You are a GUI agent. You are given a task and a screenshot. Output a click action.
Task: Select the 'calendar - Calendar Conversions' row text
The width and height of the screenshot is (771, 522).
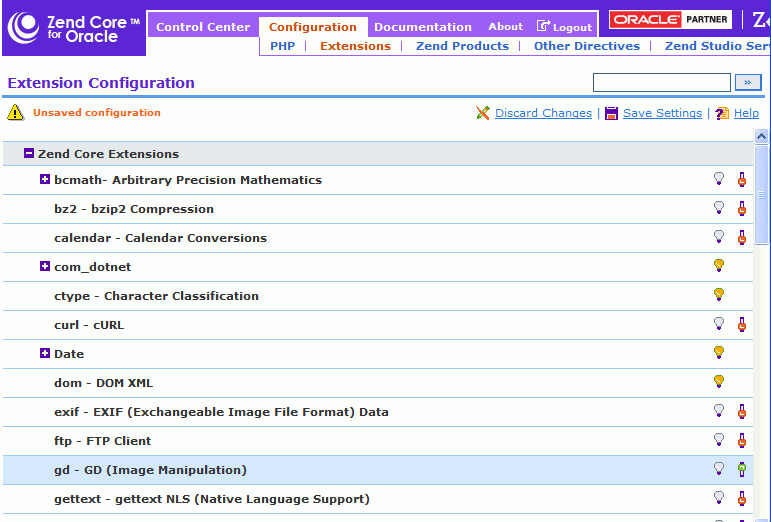point(160,238)
